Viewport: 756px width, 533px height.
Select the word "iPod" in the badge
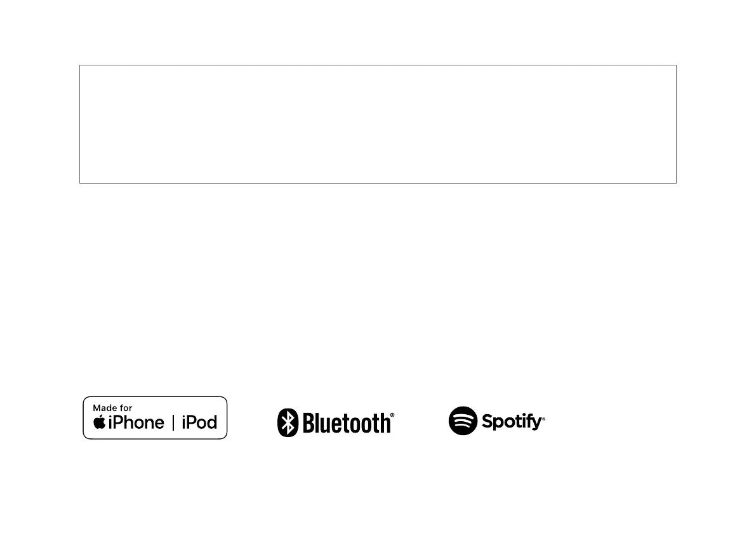coord(199,422)
